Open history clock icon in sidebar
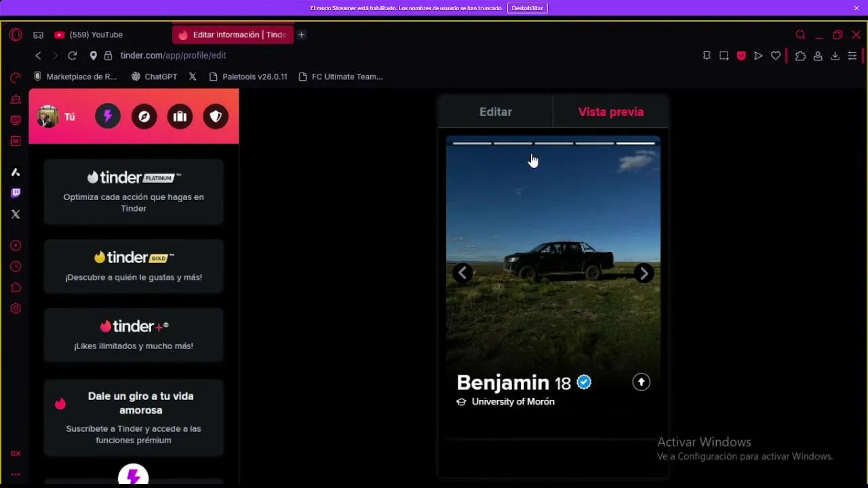The image size is (868, 488). tap(16, 266)
